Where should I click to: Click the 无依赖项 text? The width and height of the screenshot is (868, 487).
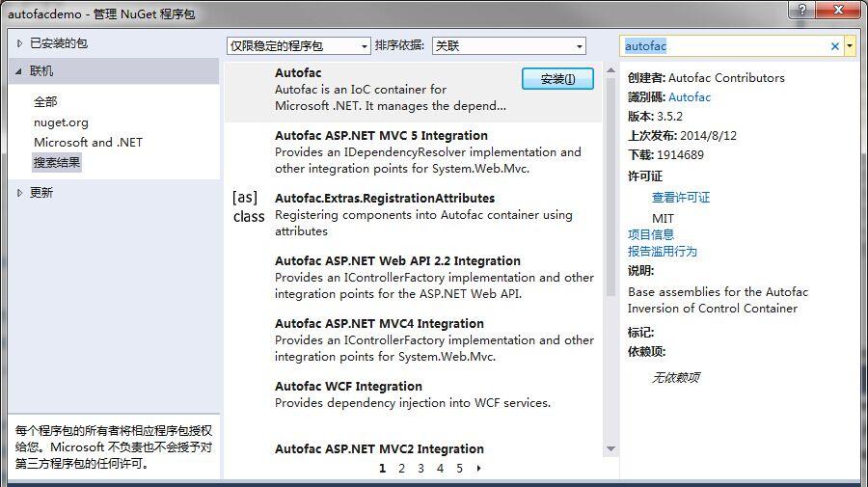pos(676,377)
